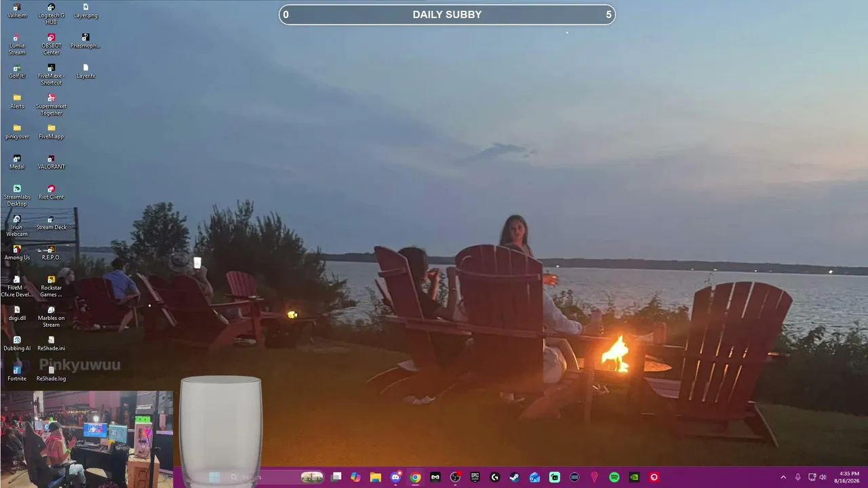868x488 pixels.
Task: Open Streamlabs Desktop shortcut
Action: click(17, 196)
